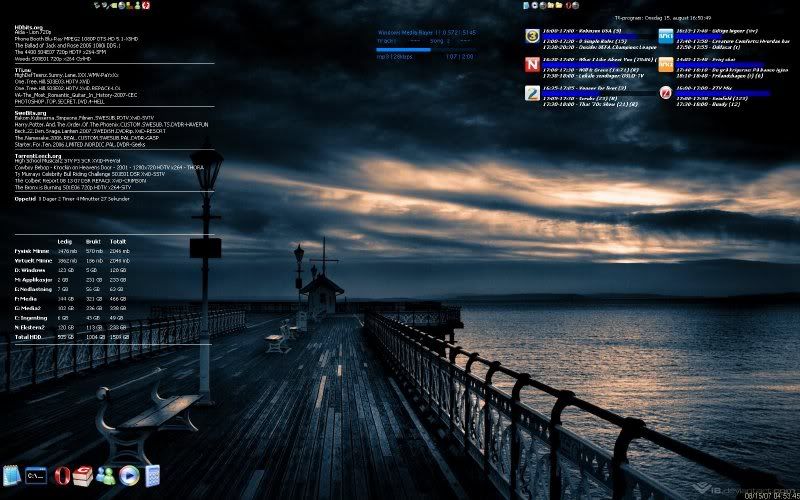Screen dimensions: 800x500
Task: Open the Calculator dock icon
Action: coord(152,476)
